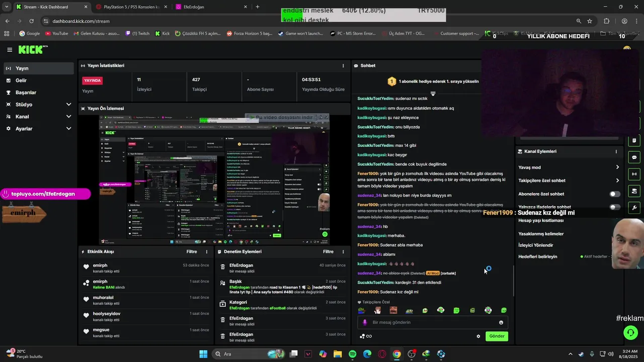Open Etkinlik Akışı panel three-dot menu
This screenshot has width=644, height=362.
pyautogui.click(x=206, y=252)
